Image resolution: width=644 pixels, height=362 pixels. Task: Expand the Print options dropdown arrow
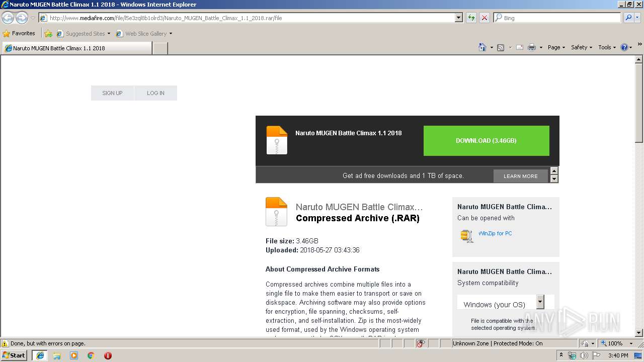[541, 47]
